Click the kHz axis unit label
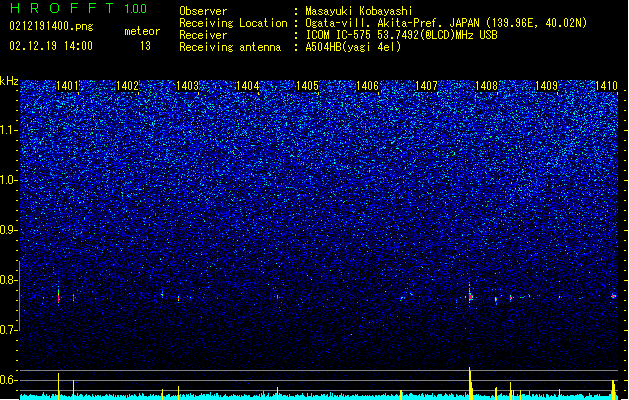 click(9, 81)
